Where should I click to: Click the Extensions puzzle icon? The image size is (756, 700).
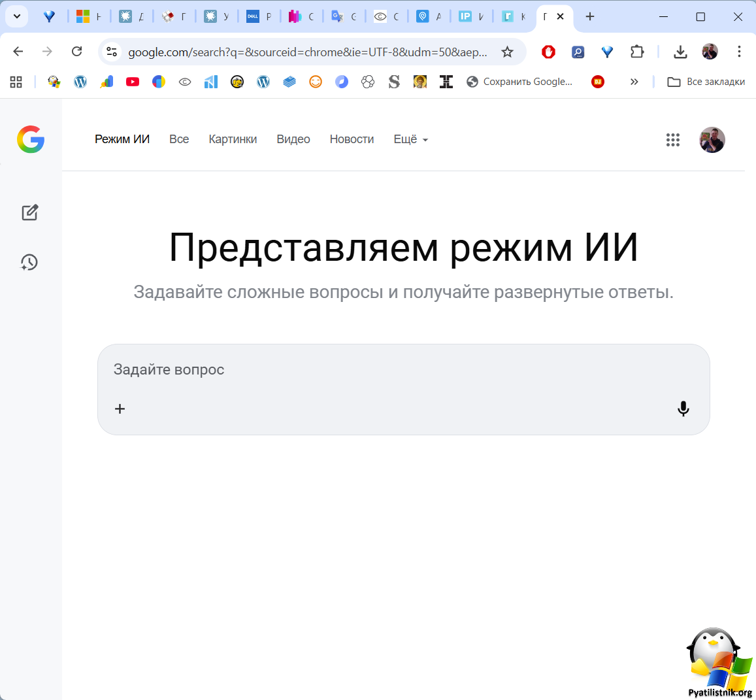tap(637, 51)
